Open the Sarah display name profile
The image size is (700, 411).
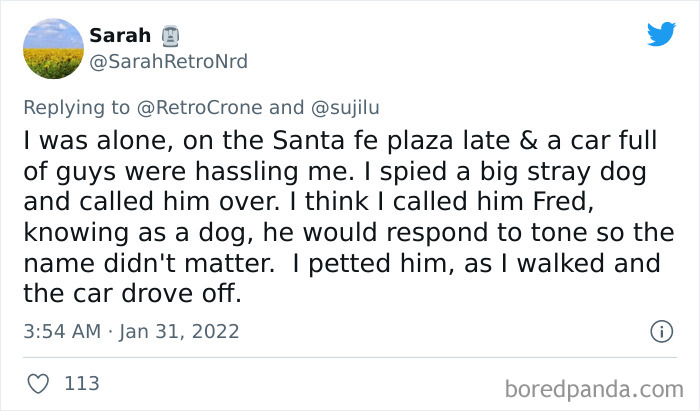click(x=120, y=36)
